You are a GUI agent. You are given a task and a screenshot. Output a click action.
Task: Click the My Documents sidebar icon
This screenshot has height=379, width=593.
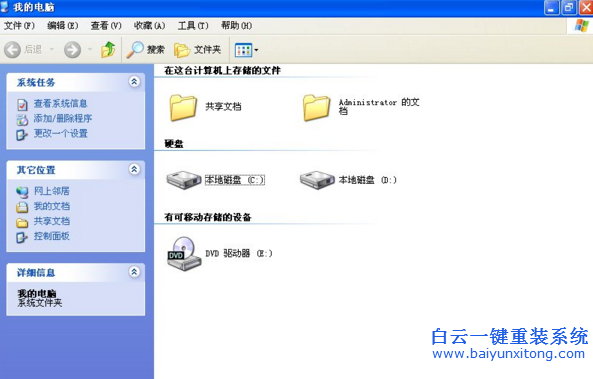pyautogui.click(x=22, y=207)
